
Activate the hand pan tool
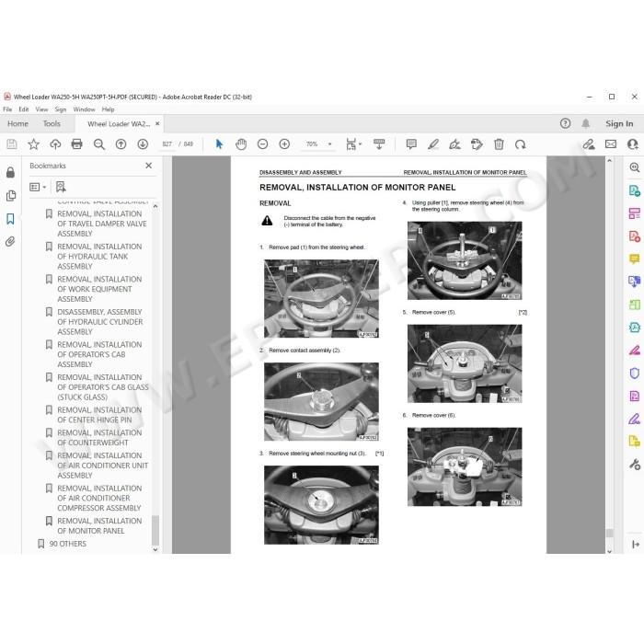click(x=241, y=144)
